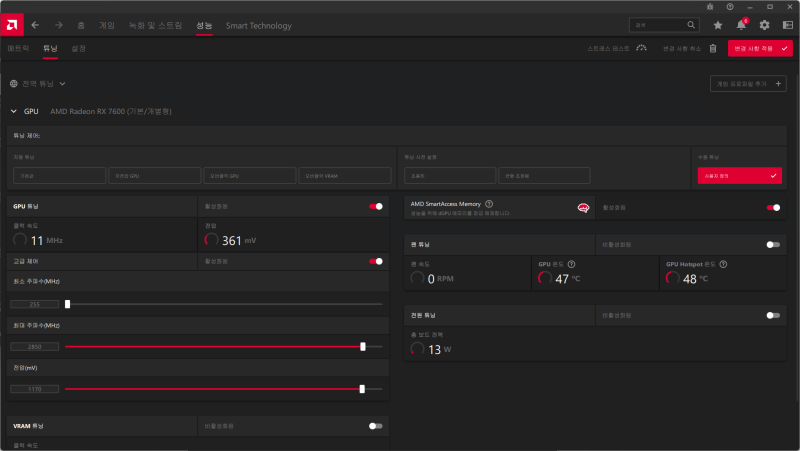800x451 pixels.
Task: Open the Record & Stream (녹화 및 스트림) tab
Action: tap(155, 26)
